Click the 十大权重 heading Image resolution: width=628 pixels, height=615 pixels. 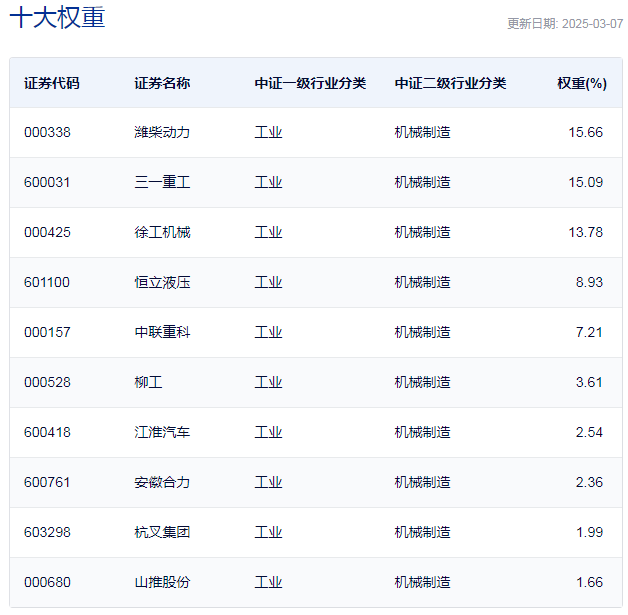pos(57,18)
